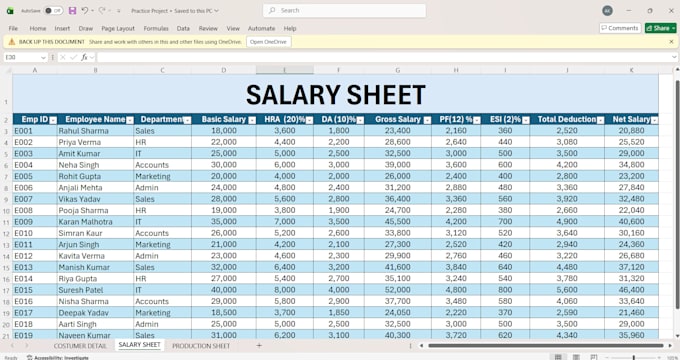Click the Save icon in the title bar
Image resolution: width=680 pixels, height=360 pixels.
coord(72,10)
